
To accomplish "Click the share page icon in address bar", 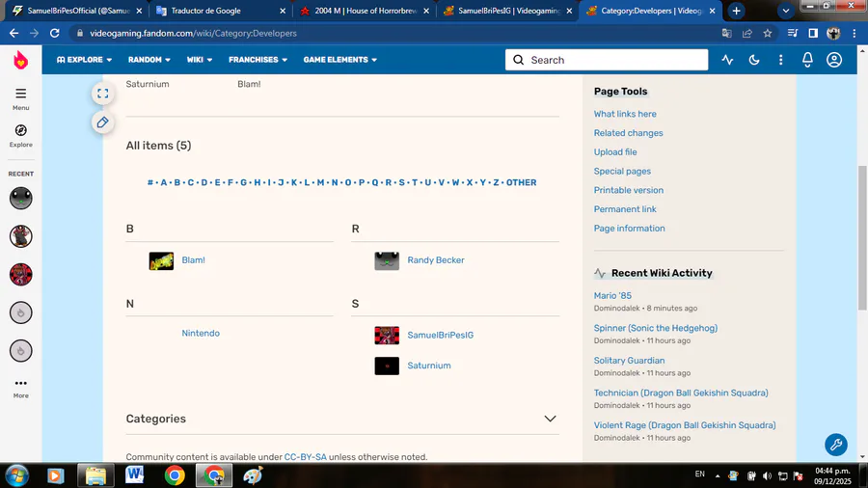I will 747,33.
